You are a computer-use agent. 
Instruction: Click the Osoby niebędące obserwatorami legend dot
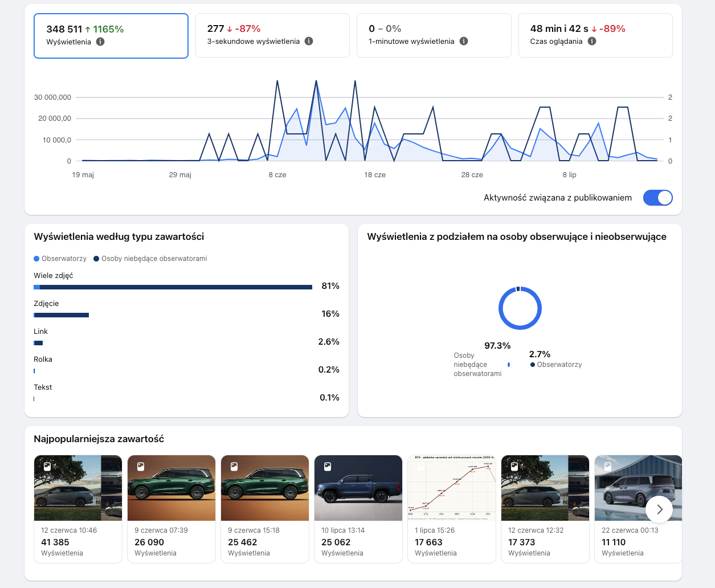(x=96, y=259)
